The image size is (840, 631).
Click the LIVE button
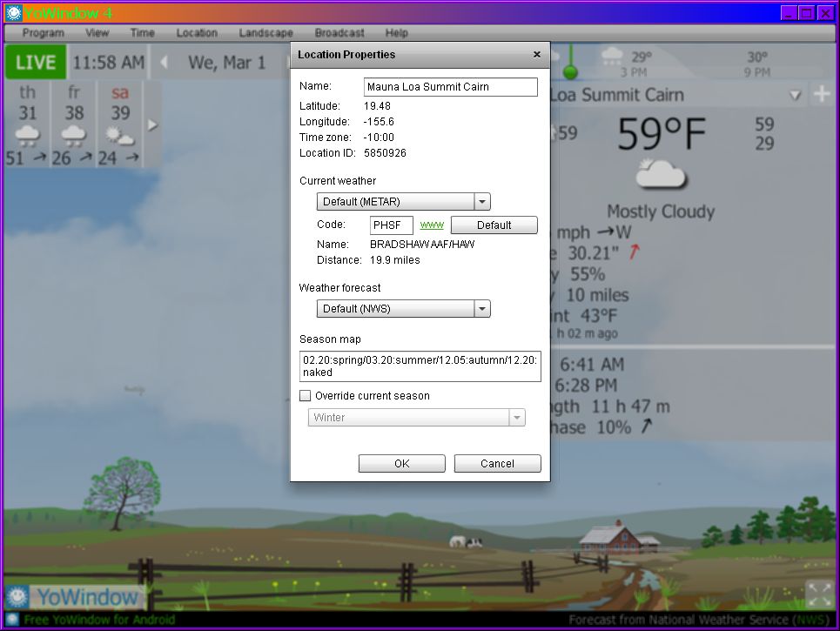[36, 63]
